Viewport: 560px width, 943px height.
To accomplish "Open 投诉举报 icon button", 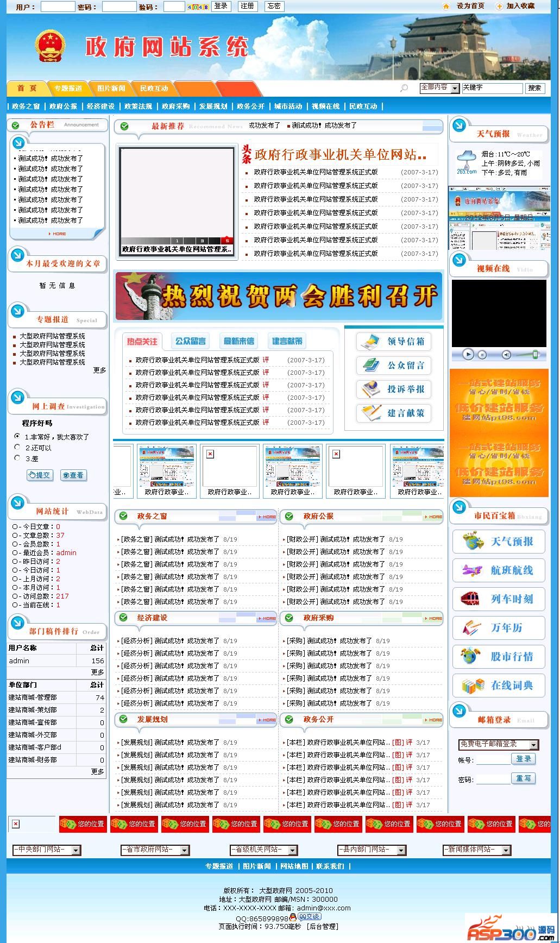I will point(394,389).
